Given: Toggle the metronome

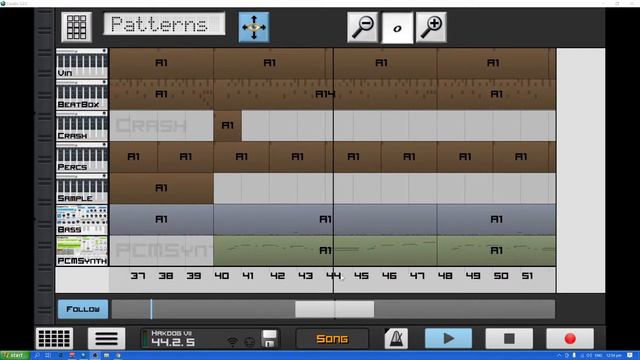Looking at the screenshot, I should (x=396, y=338).
